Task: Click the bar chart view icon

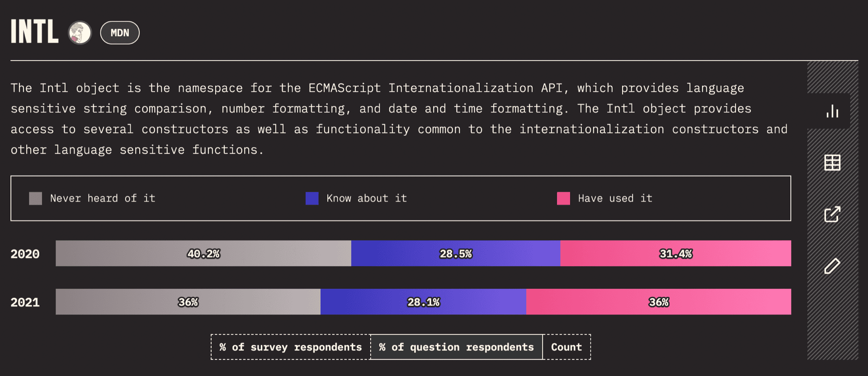Action: [832, 111]
